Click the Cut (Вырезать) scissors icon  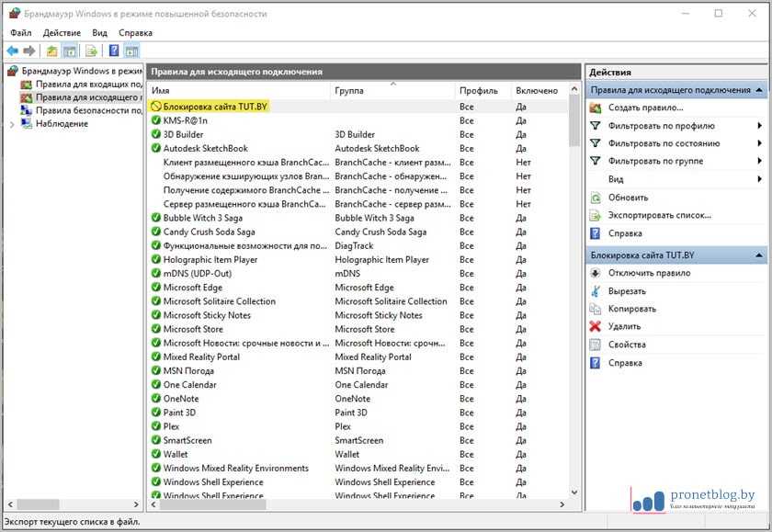[596, 291]
